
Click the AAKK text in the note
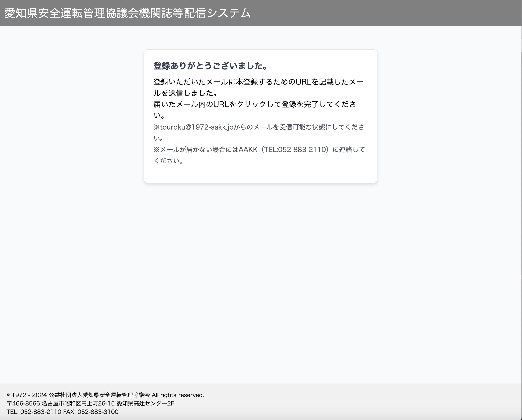(248, 150)
